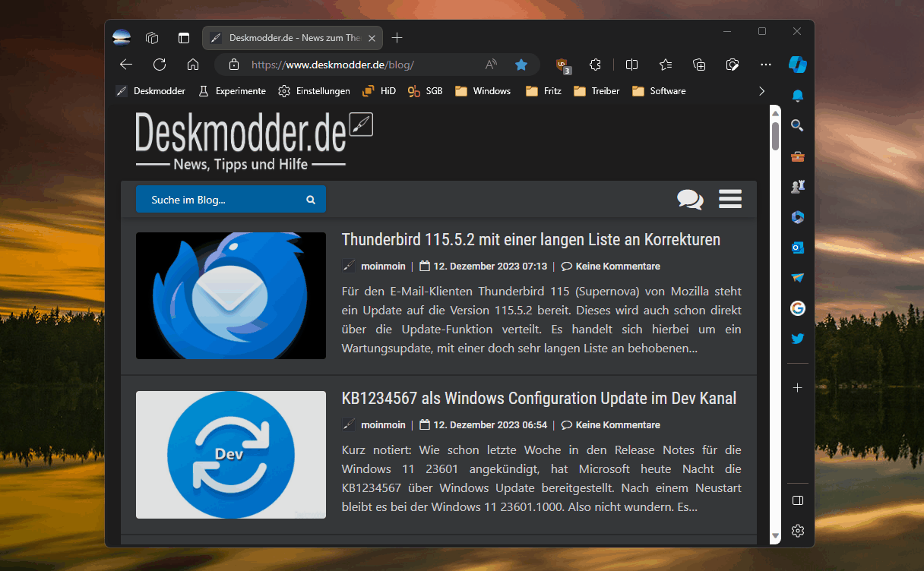
Task: Open Twitter in the sidebar
Action: (x=798, y=339)
